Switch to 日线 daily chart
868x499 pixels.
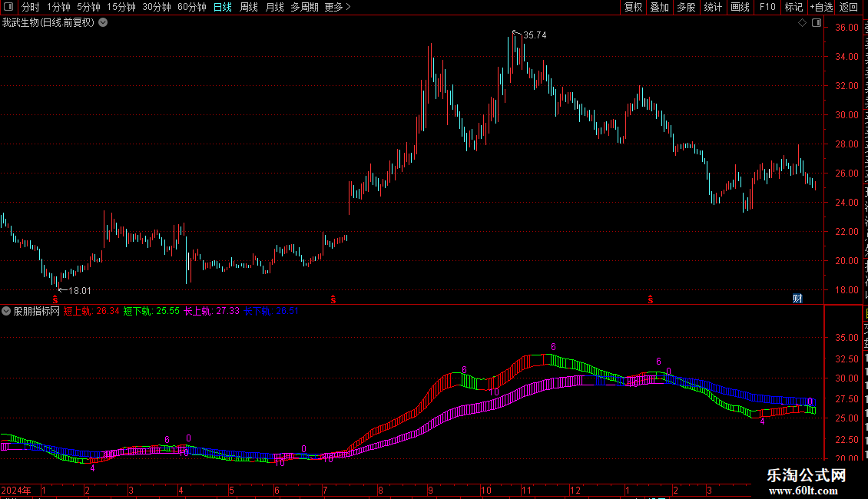[x=223, y=7]
